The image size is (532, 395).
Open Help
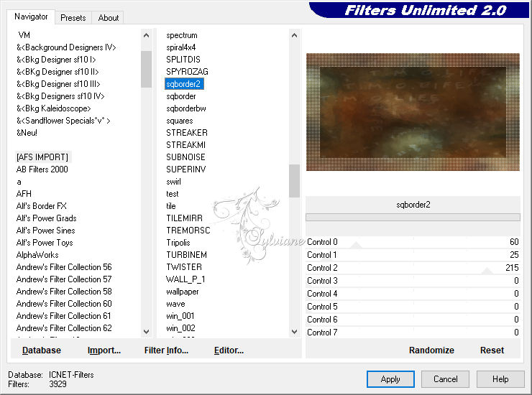(500, 379)
